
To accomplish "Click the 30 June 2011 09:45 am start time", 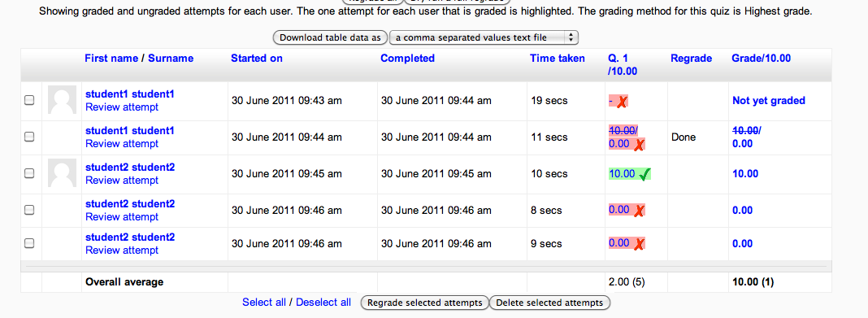I will (x=287, y=173).
